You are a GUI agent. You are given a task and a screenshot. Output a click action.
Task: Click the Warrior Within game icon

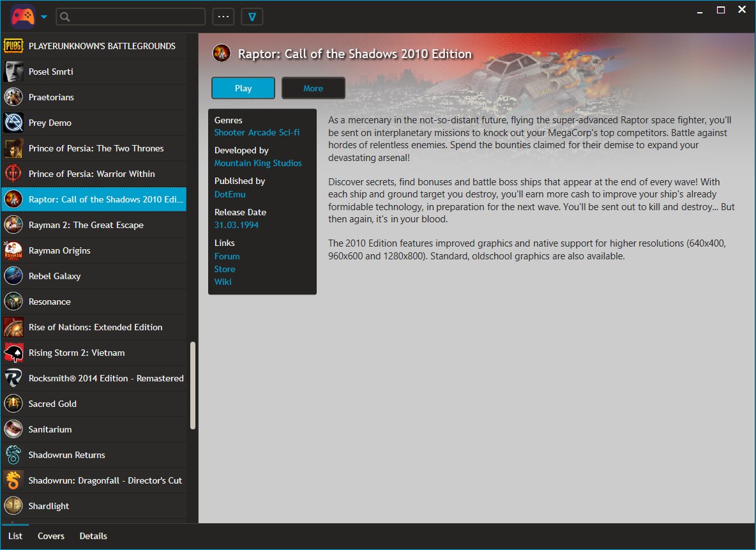pos(13,174)
